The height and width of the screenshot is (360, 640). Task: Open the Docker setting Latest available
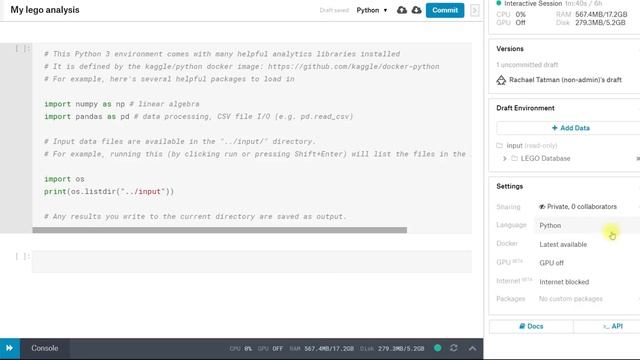tap(563, 244)
